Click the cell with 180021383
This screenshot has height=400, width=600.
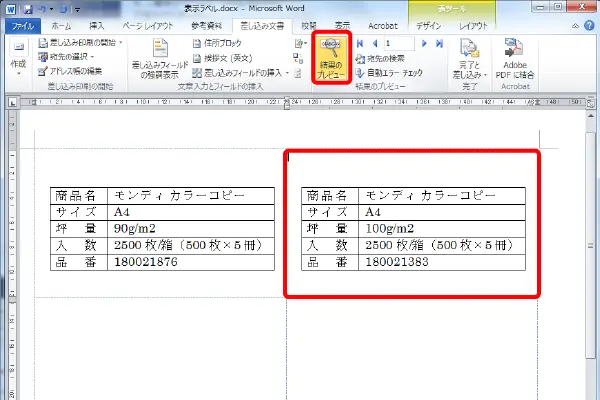click(x=442, y=262)
